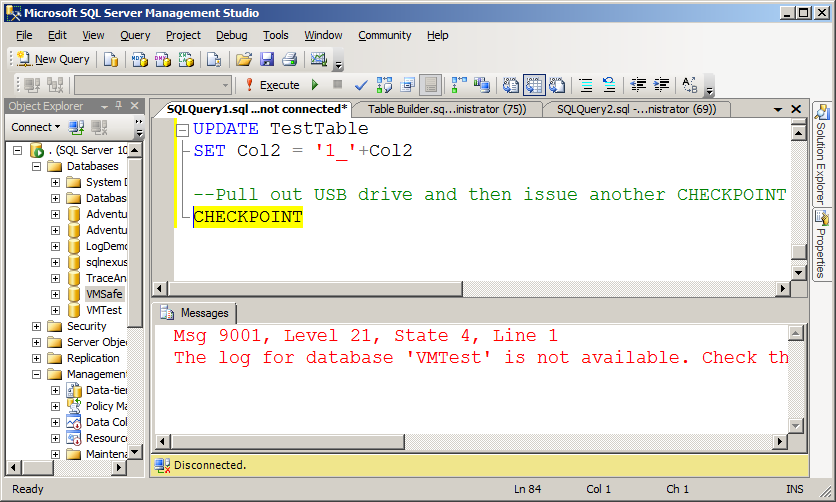The height and width of the screenshot is (502, 836).
Task: Toggle Include Actual Execution Plan icon
Action: coord(459,85)
